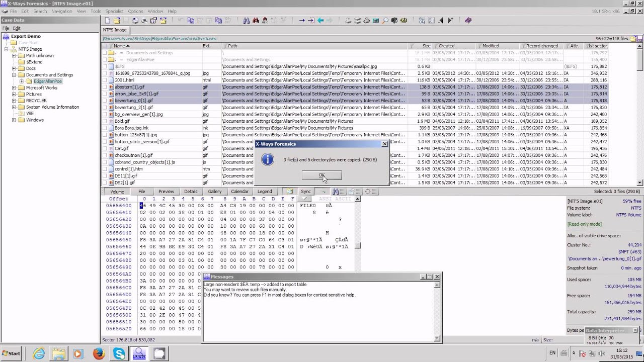Expand the Docs folder node
This screenshot has height=362, width=644.
click(14, 68)
